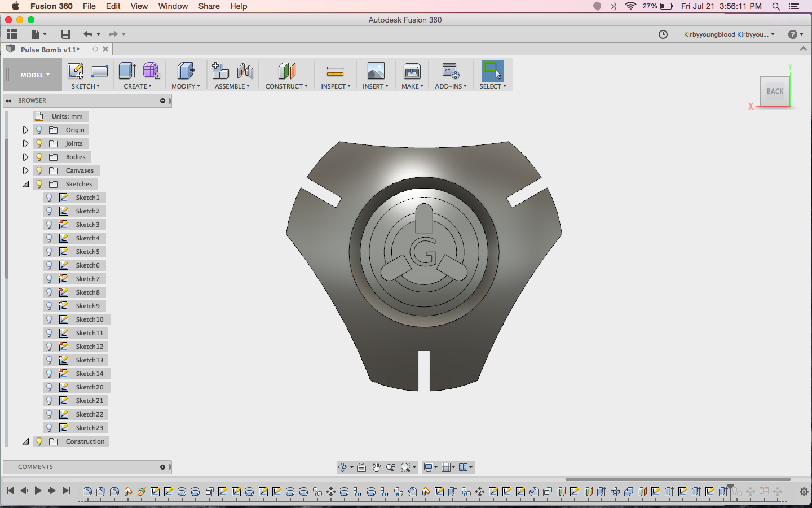Open the user account name dropdown
Image resolution: width=812 pixels, height=508 pixels.
pyautogui.click(x=729, y=34)
